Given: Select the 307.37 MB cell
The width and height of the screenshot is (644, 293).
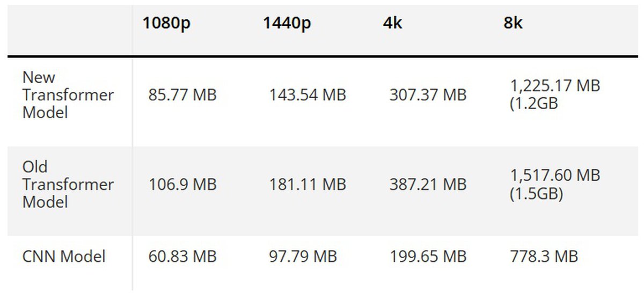Looking at the screenshot, I should click(428, 96).
